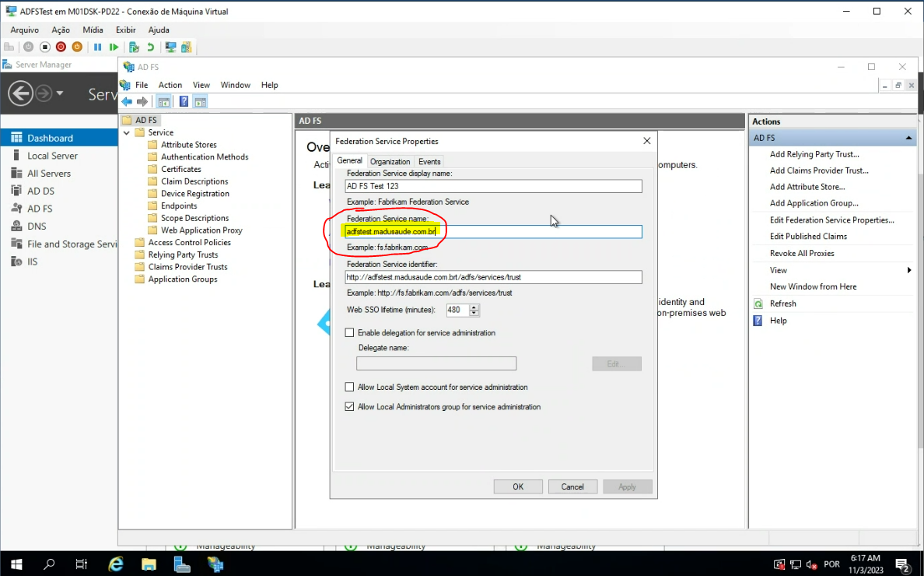Click the AD FS console Back arrow
Image resolution: width=924 pixels, height=576 pixels.
tap(127, 102)
